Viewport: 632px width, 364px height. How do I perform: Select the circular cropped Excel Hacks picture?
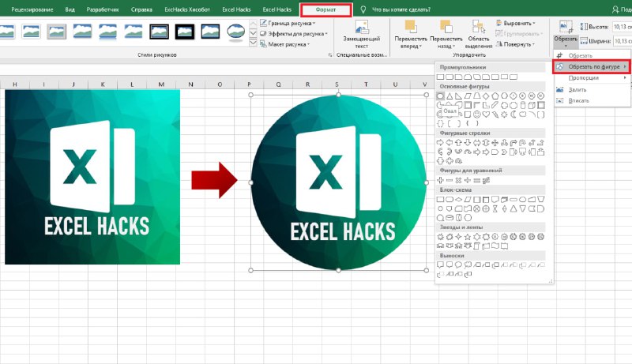coord(339,182)
